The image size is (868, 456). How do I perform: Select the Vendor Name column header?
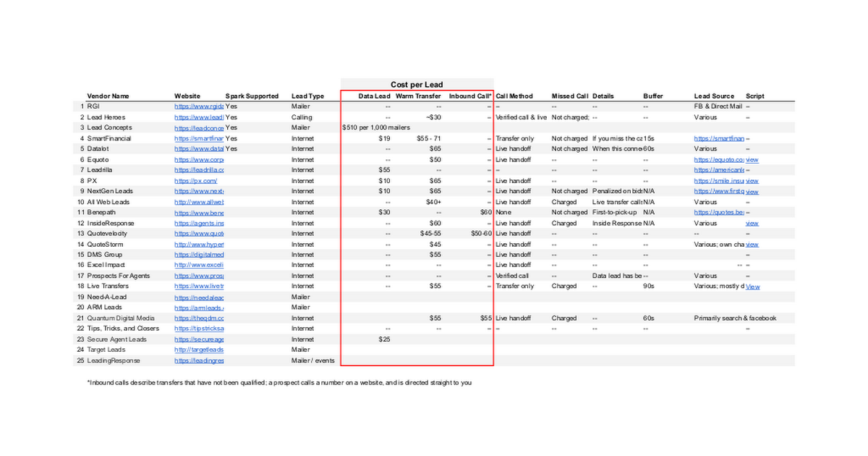point(109,96)
